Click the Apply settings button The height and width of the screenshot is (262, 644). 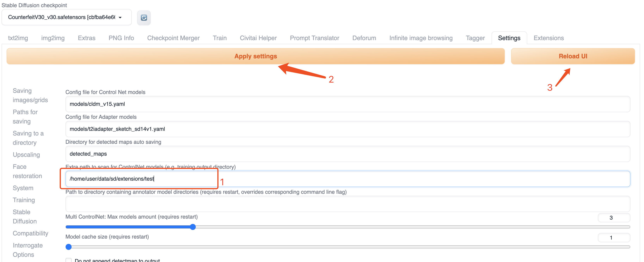(256, 56)
